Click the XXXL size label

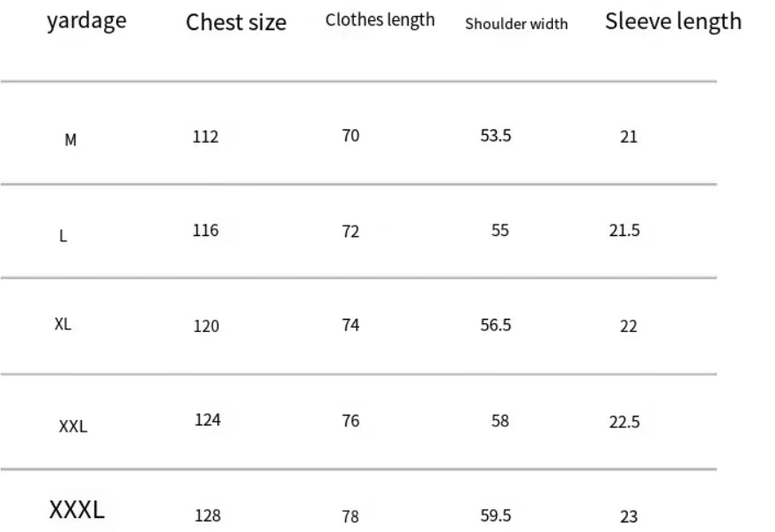(77, 509)
